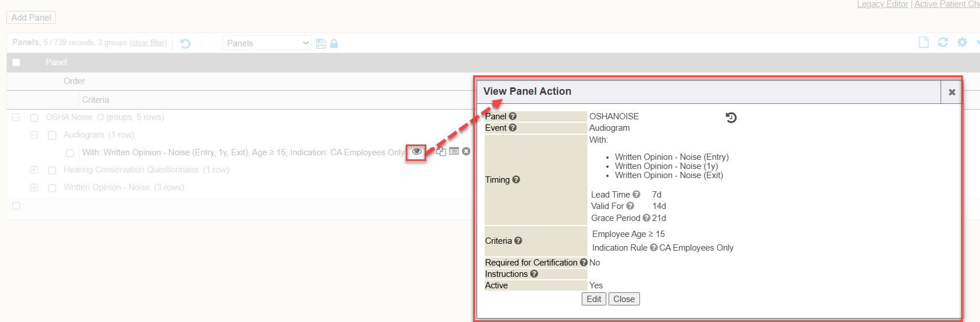Click the clear filter link
The height and width of the screenshot is (322, 980).
(x=148, y=43)
